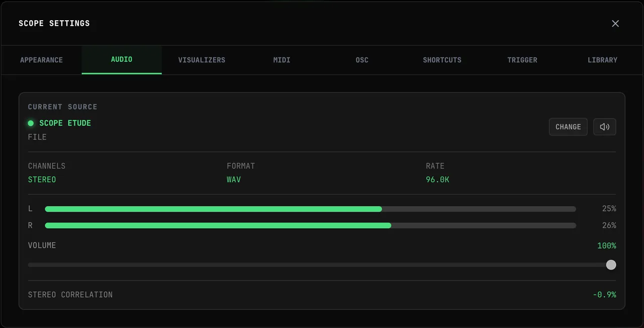Switch to the Visualizers tab
Image resolution: width=644 pixels, height=328 pixels.
coord(202,60)
